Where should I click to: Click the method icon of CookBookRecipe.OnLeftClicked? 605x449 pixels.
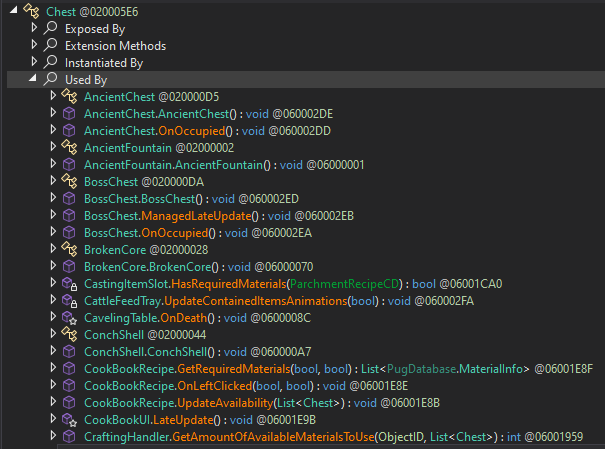69,385
